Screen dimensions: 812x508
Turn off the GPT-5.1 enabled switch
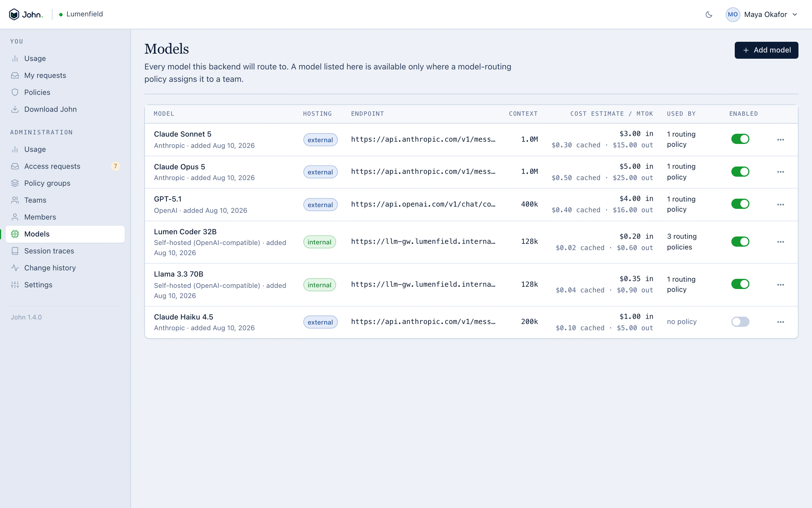pos(740,204)
